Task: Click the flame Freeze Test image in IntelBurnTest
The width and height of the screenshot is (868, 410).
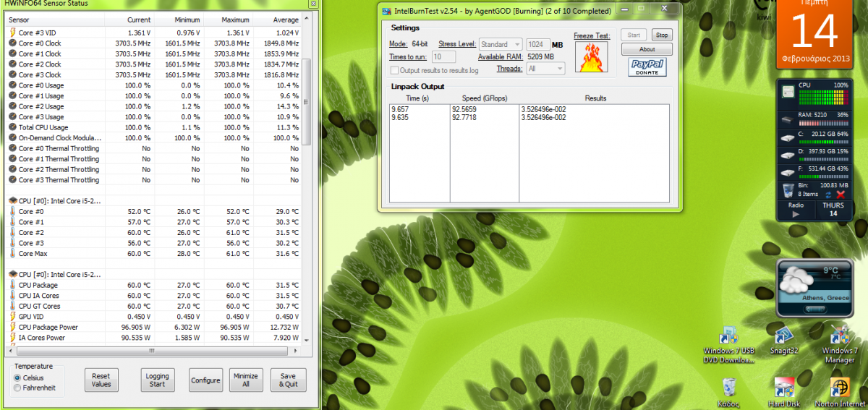Action: tap(592, 56)
